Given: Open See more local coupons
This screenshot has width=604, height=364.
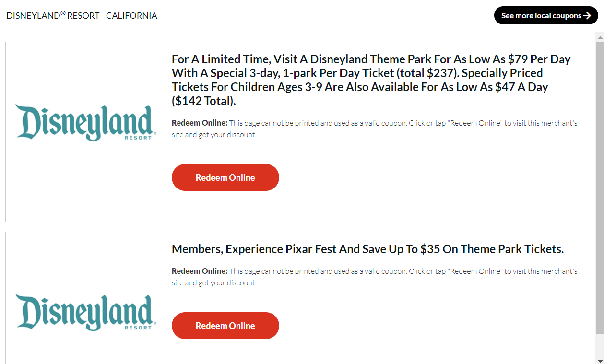Looking at the screenshot, I should (541, 16).
